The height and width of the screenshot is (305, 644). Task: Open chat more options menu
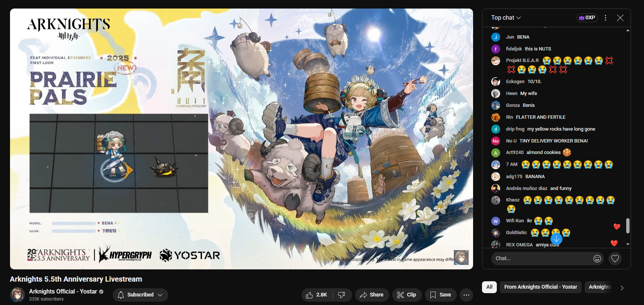coord(605,18)
